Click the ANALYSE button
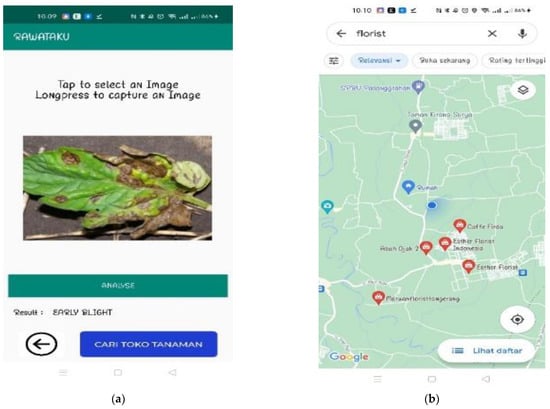This screenshot has height=409, width=550. tap(118, 286)
